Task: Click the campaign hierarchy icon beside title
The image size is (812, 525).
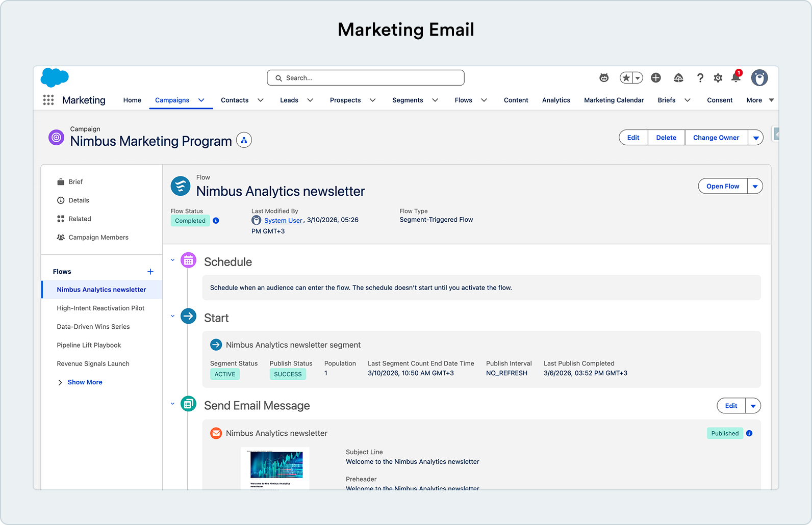Action: (x=244, y=140)
